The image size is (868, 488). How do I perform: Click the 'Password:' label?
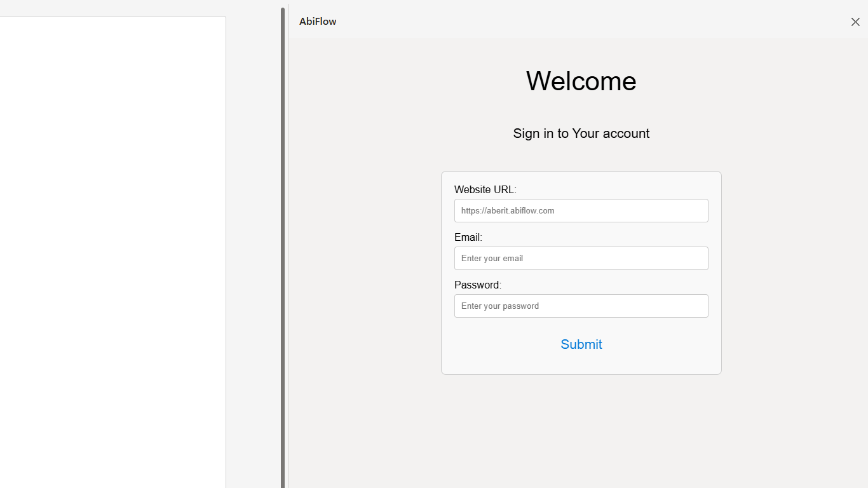[x=478, y=285]
